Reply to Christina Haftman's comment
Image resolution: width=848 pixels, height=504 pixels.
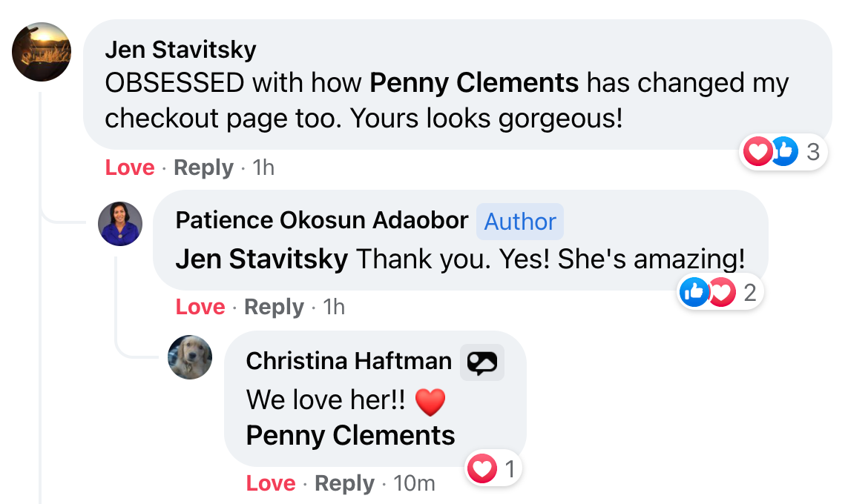(344, 483)
